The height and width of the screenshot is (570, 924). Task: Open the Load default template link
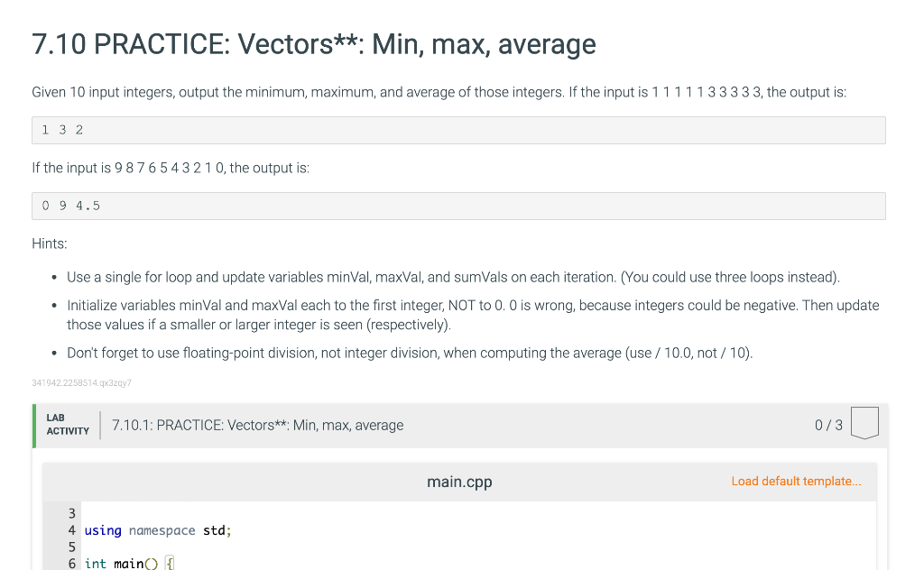[795, 481]
